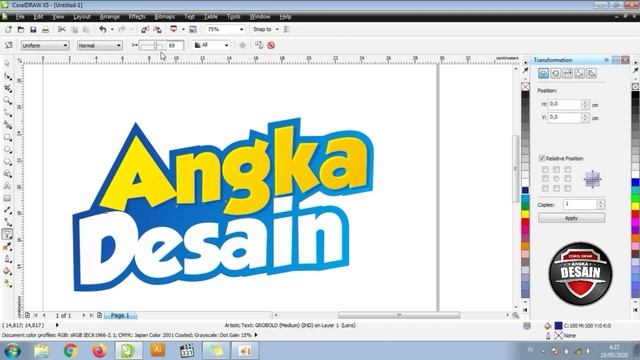Click the Welcome Screen icon
The image size is (640, 360).
click(x=193, y=29)
